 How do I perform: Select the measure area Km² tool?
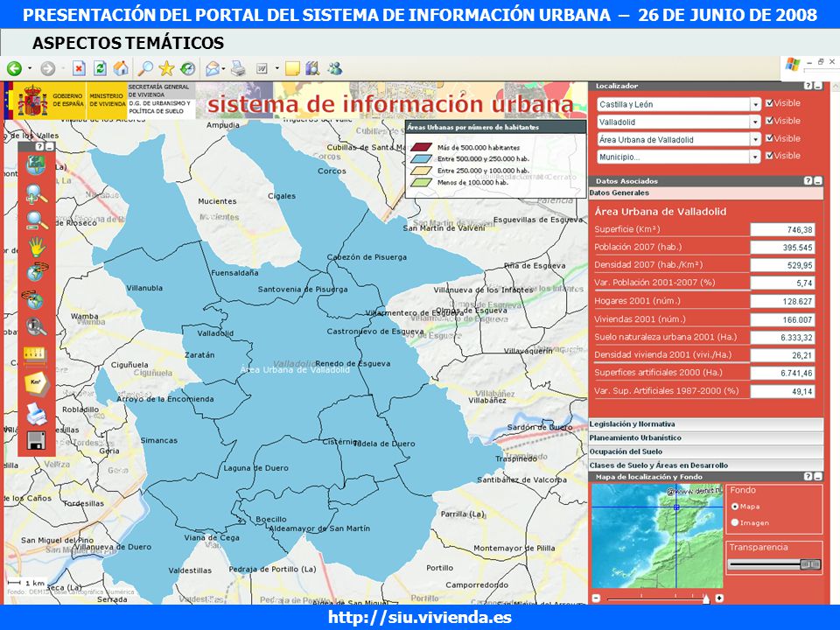pos(37,383)
